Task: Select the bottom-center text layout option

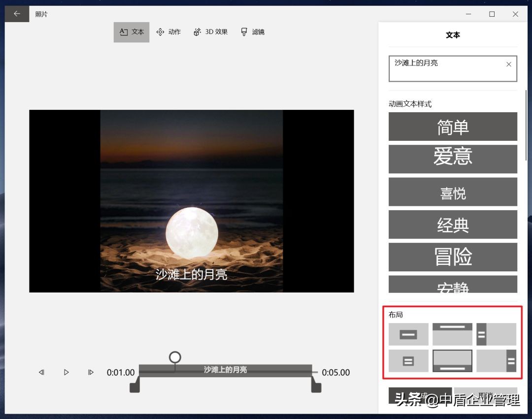Action: (x=452, y=361)
